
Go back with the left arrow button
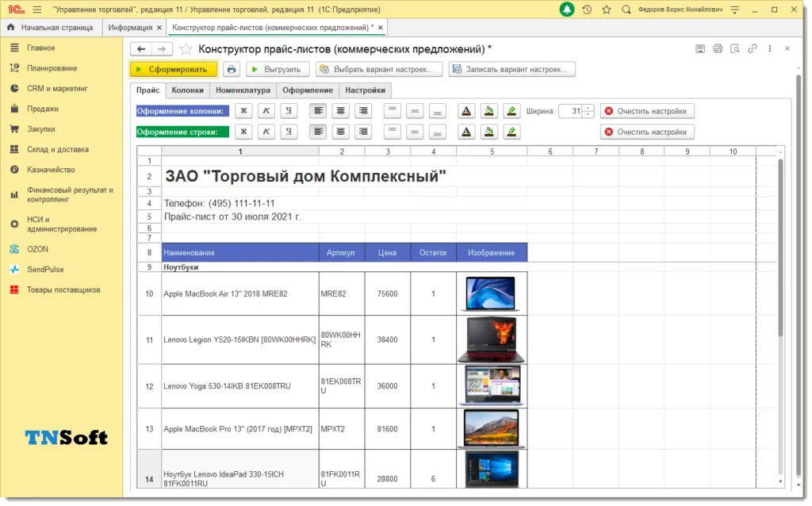point(141,48)
